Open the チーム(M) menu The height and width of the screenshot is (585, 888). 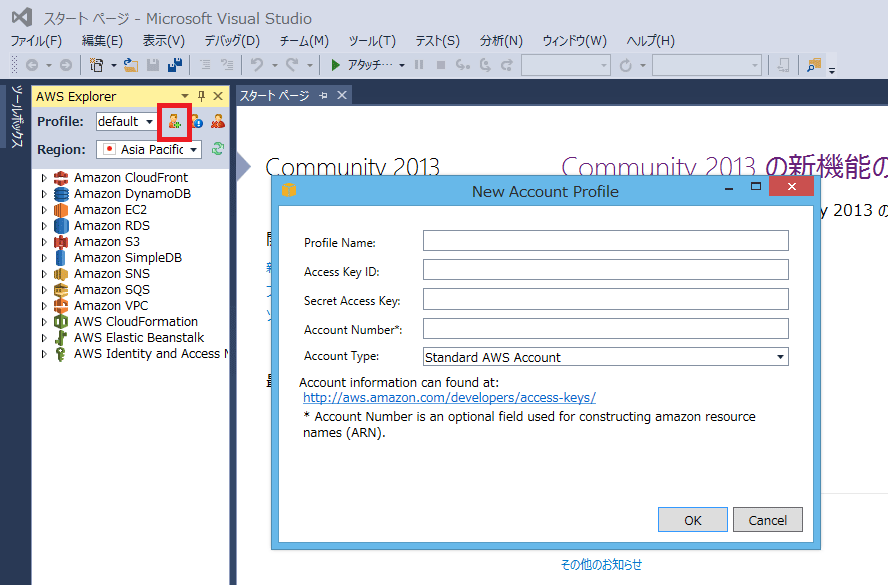pos(304,41)
